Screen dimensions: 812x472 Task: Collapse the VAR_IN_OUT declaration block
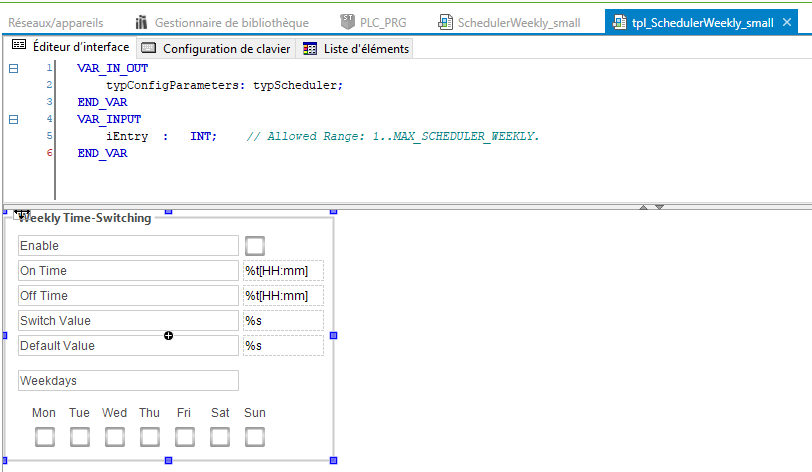tap(13, 68)
